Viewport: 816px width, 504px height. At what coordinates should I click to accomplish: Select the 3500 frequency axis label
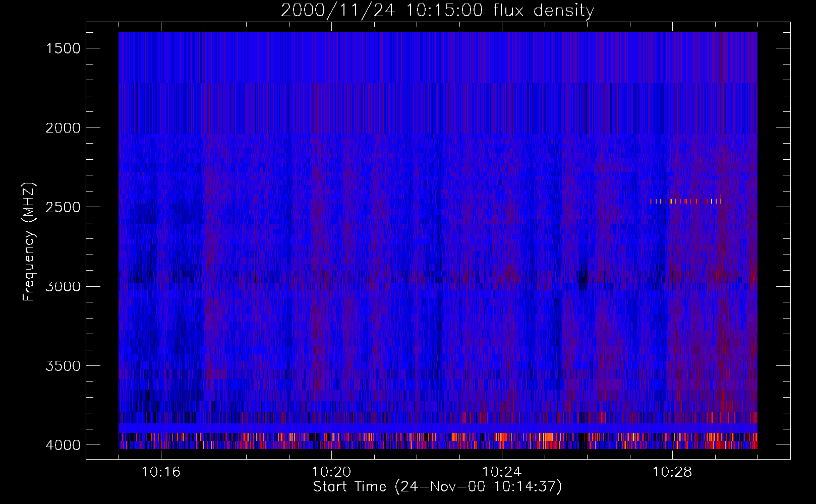(x=63, y=366)
